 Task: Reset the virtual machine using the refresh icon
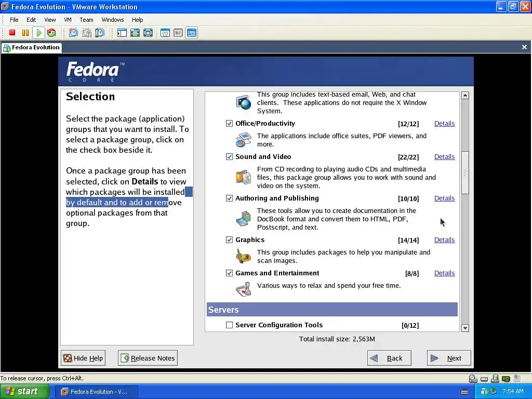(51, 33)
